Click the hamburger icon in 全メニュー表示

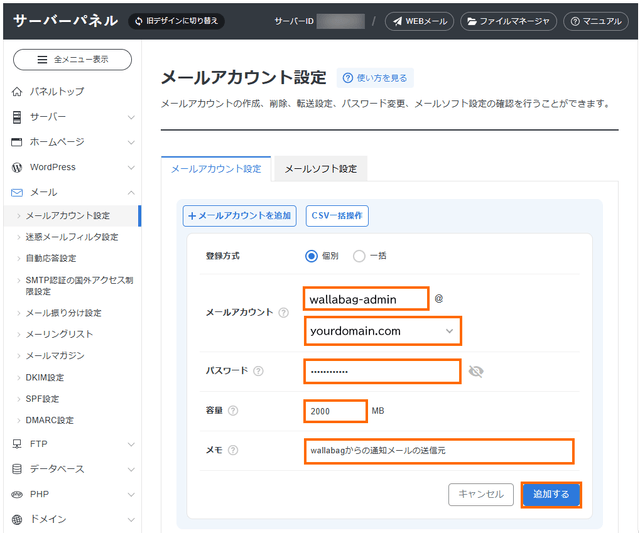pyautogui.click(x=42, y=60)
